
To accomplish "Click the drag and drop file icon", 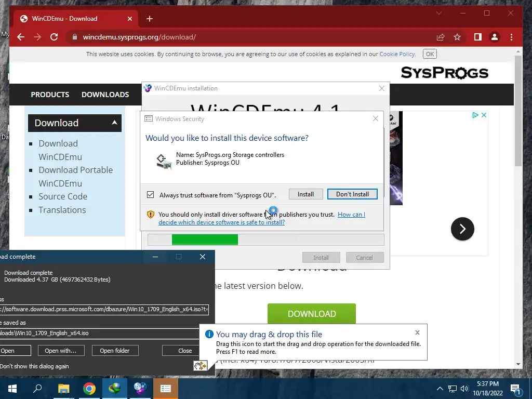I will 200,365.
